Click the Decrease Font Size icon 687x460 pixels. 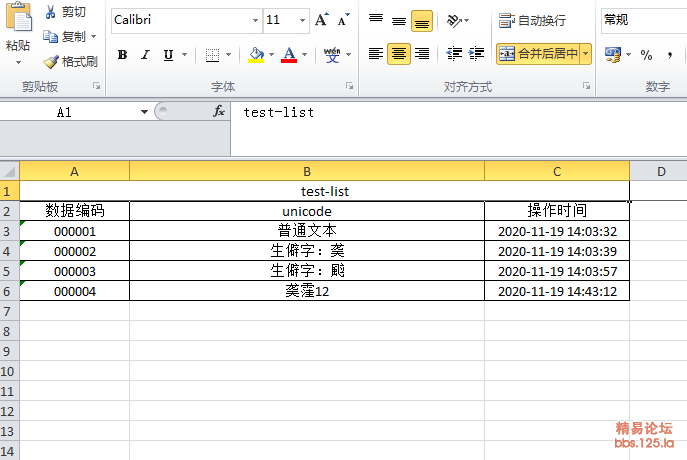(343, 20)
